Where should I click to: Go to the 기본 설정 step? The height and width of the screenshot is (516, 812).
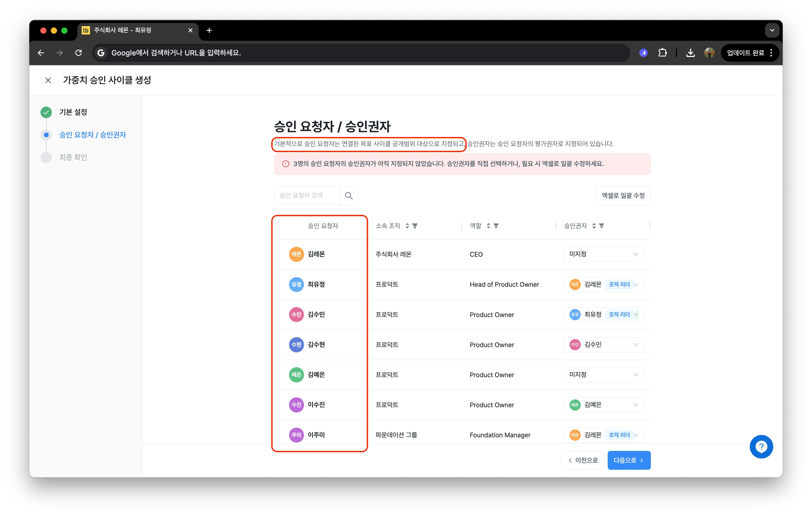(73, 112)
